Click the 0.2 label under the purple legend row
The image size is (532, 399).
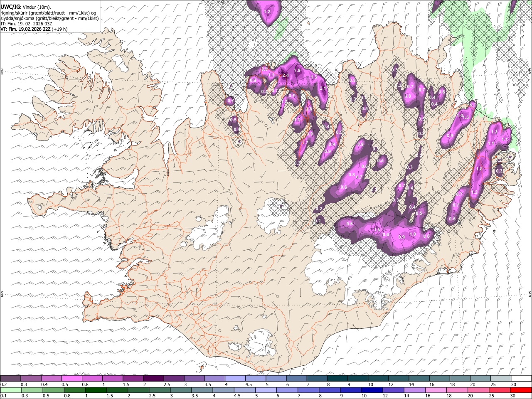point(4,384)
